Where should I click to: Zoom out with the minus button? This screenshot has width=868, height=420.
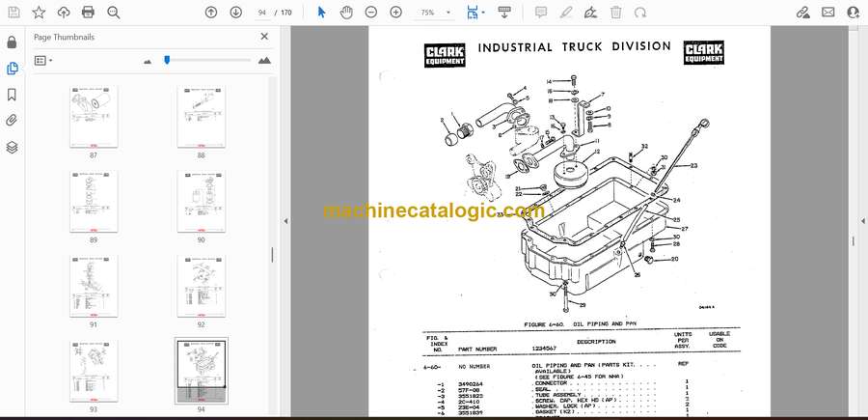coord(371,13)
